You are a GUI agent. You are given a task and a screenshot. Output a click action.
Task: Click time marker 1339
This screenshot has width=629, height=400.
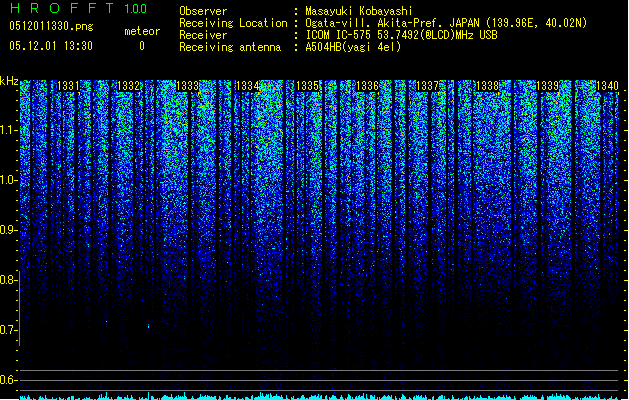tap(548, 86)
